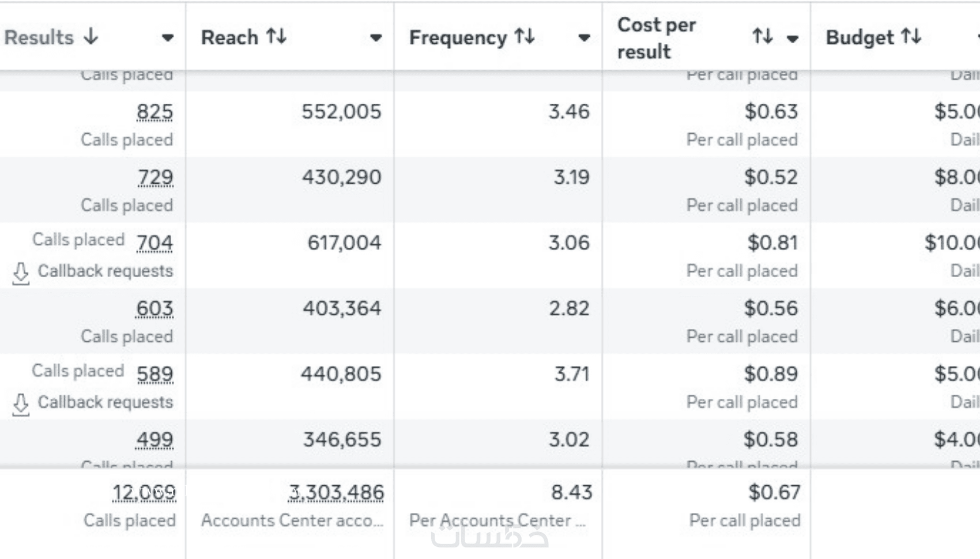
Task: Click the total reach 3,303,486 value
Action: pyautogui.click(x=337, y=493)
